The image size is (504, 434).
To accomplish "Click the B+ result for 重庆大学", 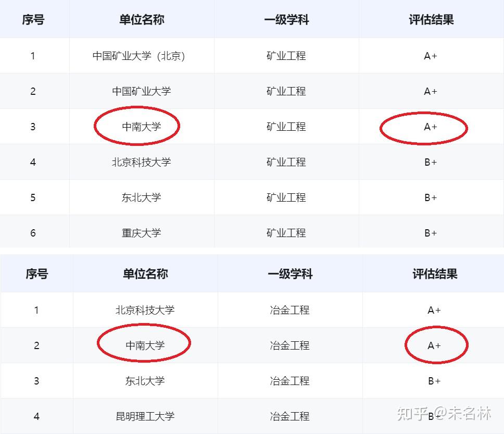I will (x=431, y=233).
